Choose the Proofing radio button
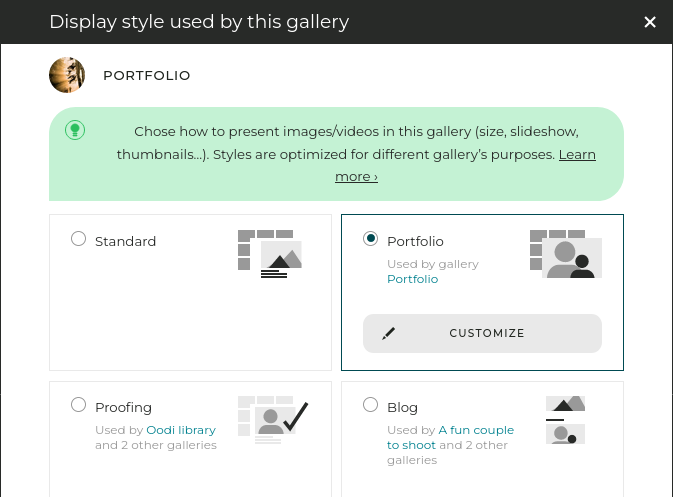 pos(79,405)
